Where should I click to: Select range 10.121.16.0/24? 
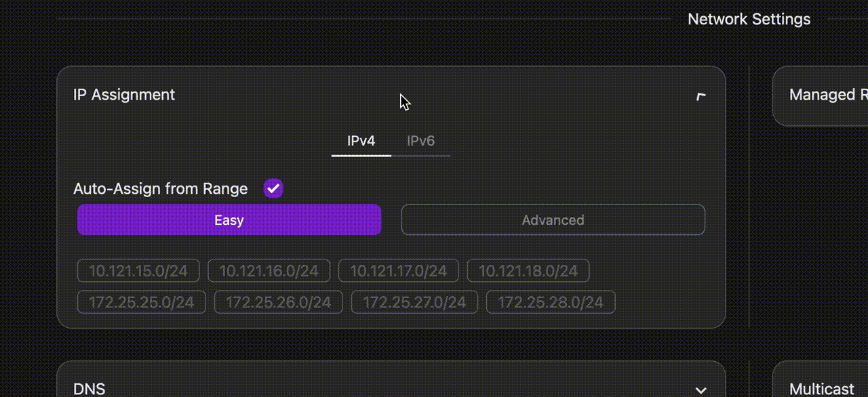click(269, 270)
